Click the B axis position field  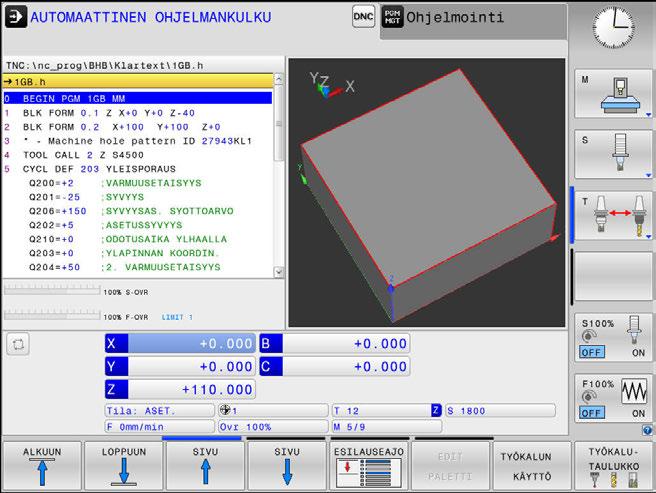coord(335,344)
